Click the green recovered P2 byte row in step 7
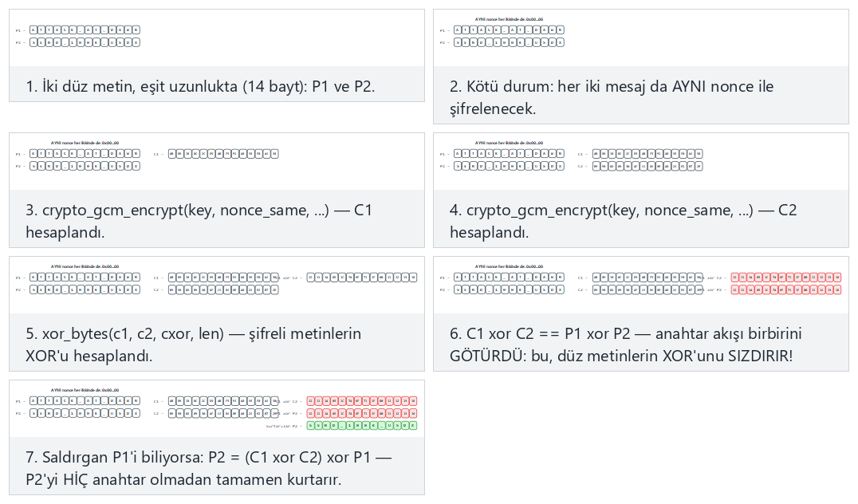Screen dimensions: 858x504 (362, 425)
